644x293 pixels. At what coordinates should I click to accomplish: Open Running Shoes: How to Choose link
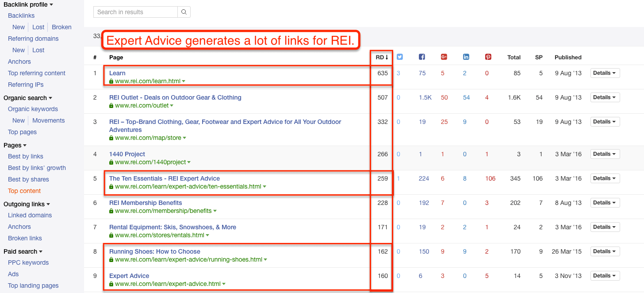[x=155, y=251]
